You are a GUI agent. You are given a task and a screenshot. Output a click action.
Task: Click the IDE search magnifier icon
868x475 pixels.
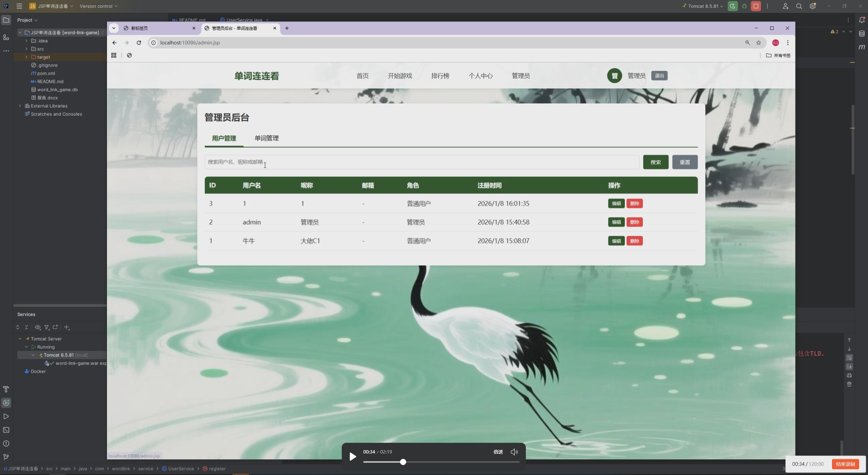click(x=799, y=6)
